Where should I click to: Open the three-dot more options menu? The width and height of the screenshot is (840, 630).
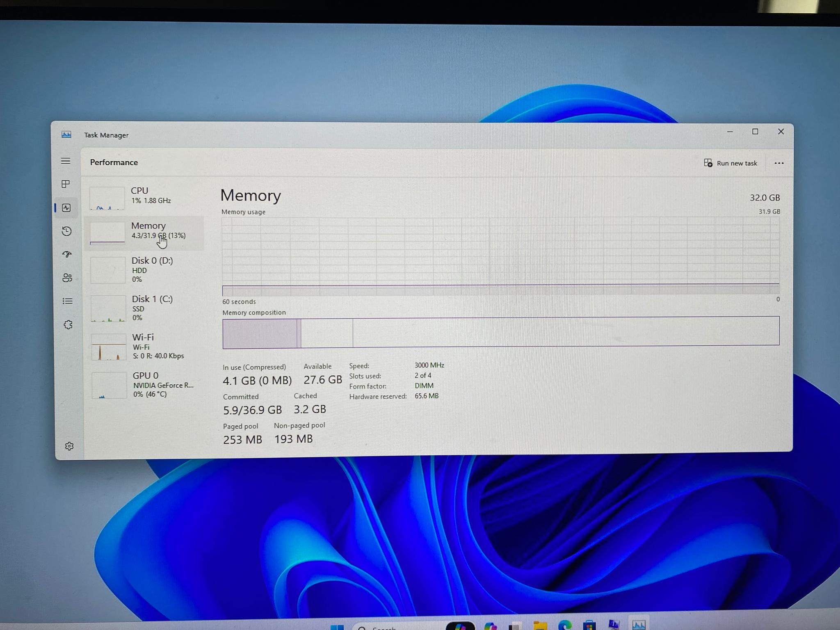(779, 163)
